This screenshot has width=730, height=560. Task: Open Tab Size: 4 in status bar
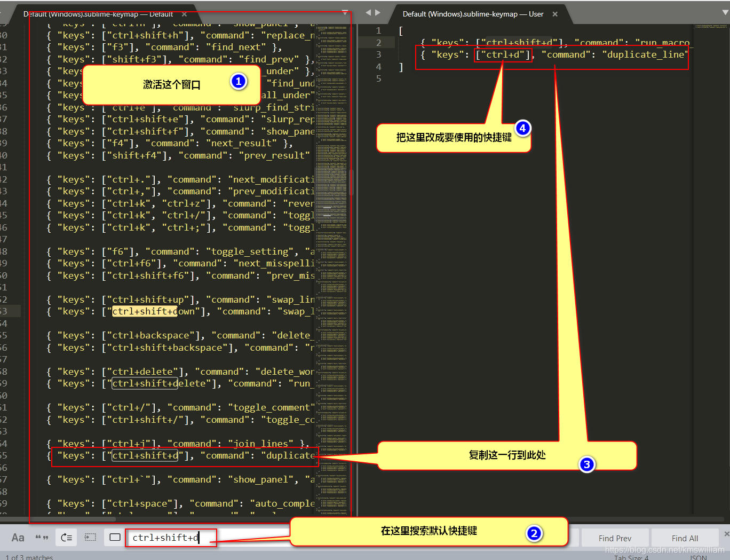click(x=631, y=557)
